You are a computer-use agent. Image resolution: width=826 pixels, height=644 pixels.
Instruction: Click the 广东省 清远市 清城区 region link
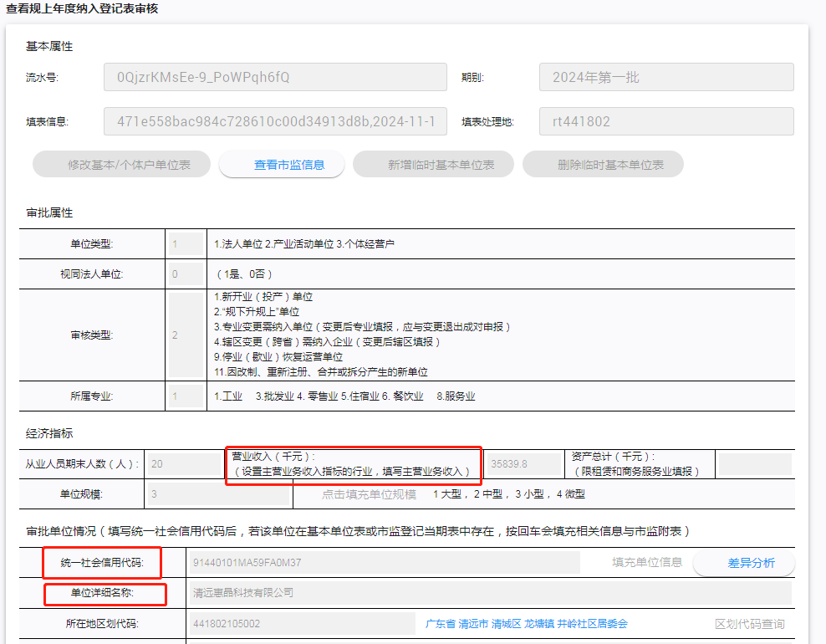pyautogui.click(x=526, y=624)
